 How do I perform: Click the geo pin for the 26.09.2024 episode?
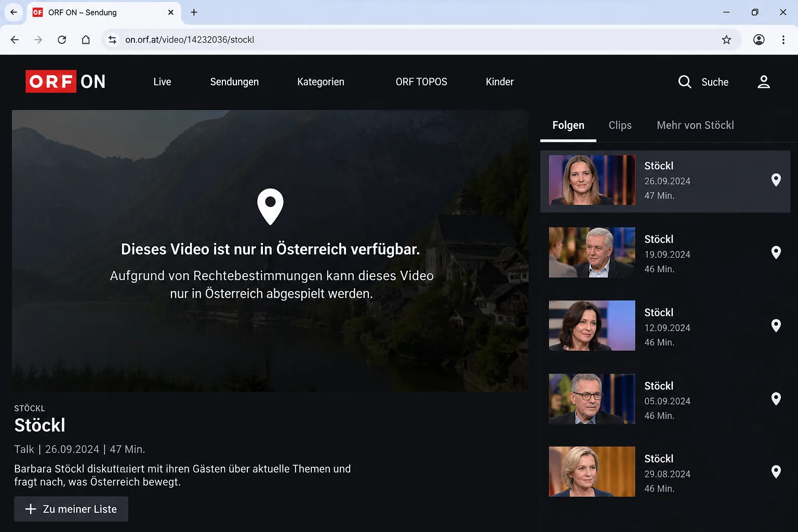(x=776, y=180)
